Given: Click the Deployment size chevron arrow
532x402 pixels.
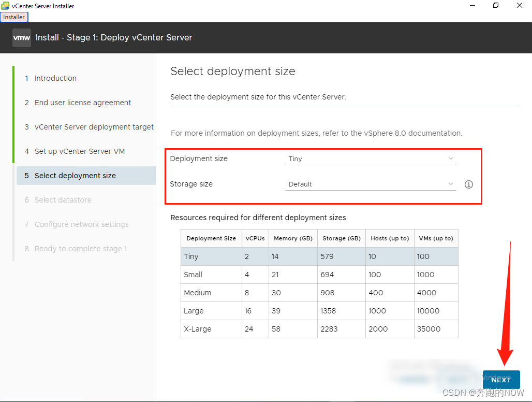Looking at the screenshot, I should coord(451,158).
